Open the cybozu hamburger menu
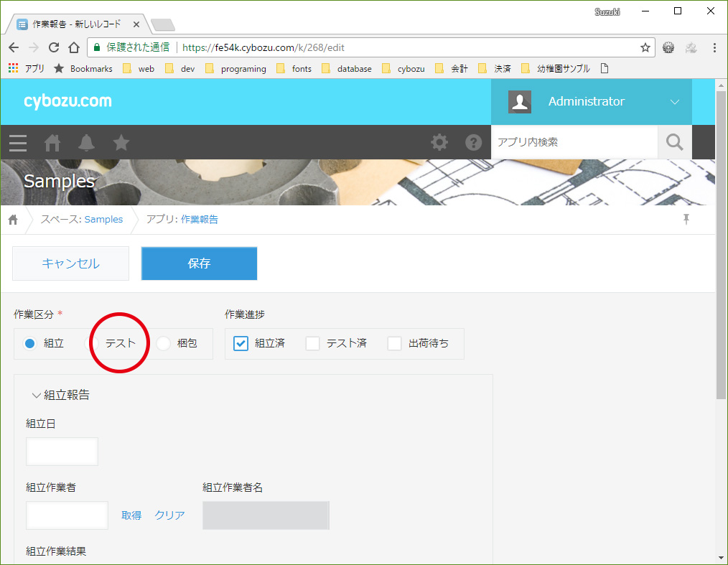The height and width of the screenshot is (565, 728). 18,143
